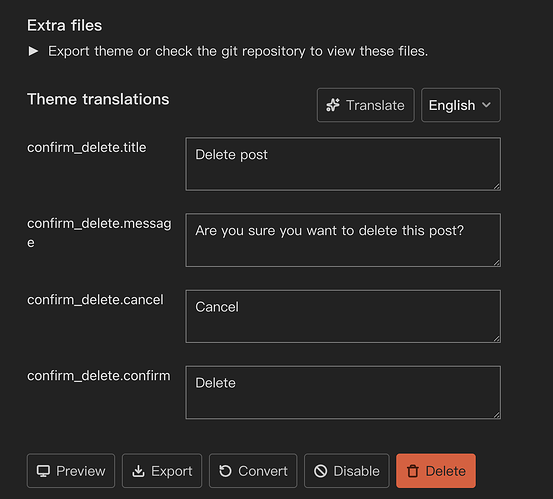Click the confirm_delete.cancel label
This screenshot has height=499, width=553.
[95, 300]
